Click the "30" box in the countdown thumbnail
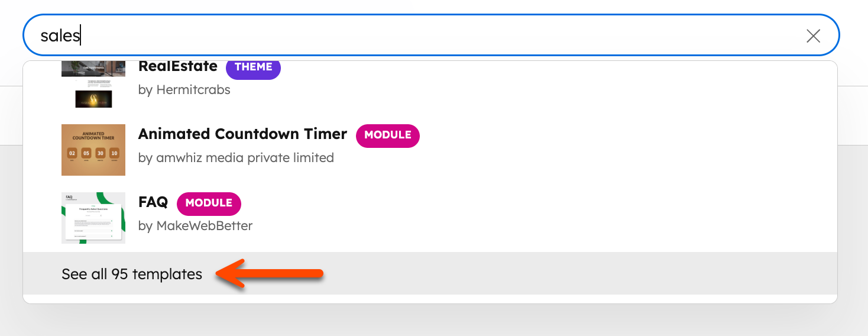The width and height of the screenshot is (868, 336). coord(100,153)
